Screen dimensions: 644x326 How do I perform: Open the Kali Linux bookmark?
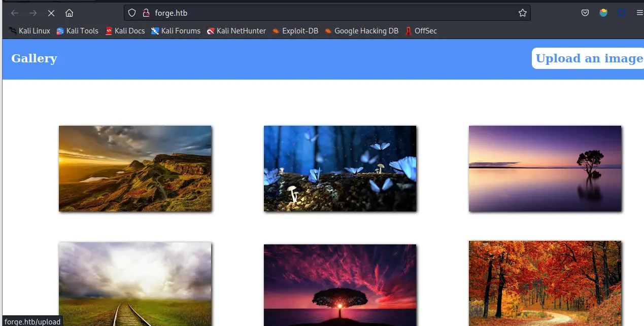click(x=29, y=31)
